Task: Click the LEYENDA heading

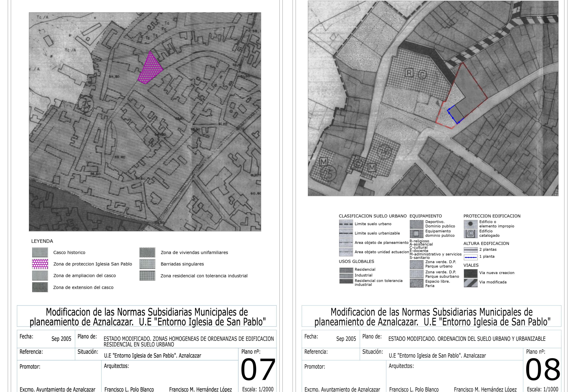Action: pos(42,241)
